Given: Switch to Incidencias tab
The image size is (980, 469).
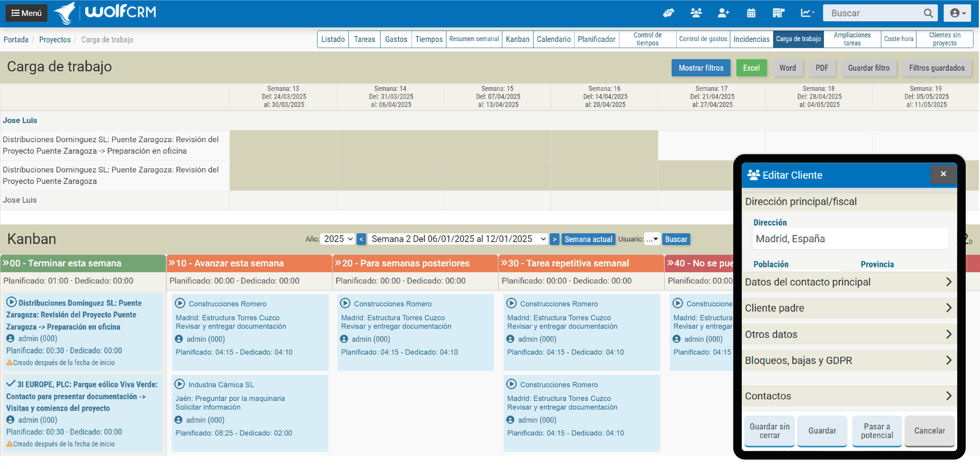Looking at the screenshot, I should 751,39.
